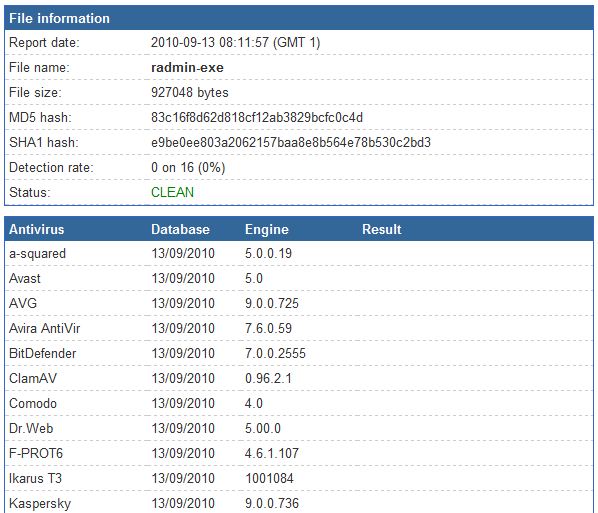Image resolution: width=598 pixels, height=513 pixels.
Task: Select the F-PROT6 row name
Action: [36, 453]
